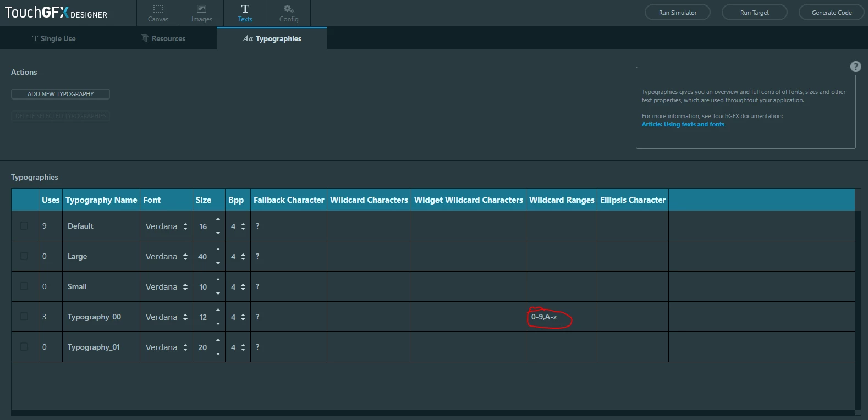Click the Generate Code button
The width and height of the screenshot is (868, 420).
(831, 13)
